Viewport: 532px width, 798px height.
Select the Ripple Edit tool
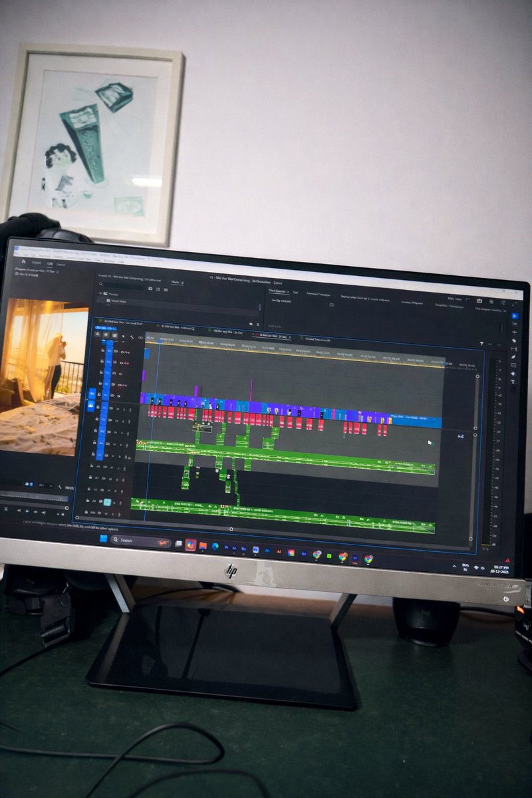click(x=513, y=332)
